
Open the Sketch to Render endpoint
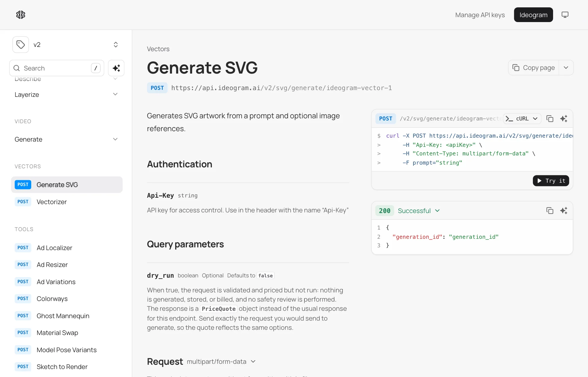67,367
